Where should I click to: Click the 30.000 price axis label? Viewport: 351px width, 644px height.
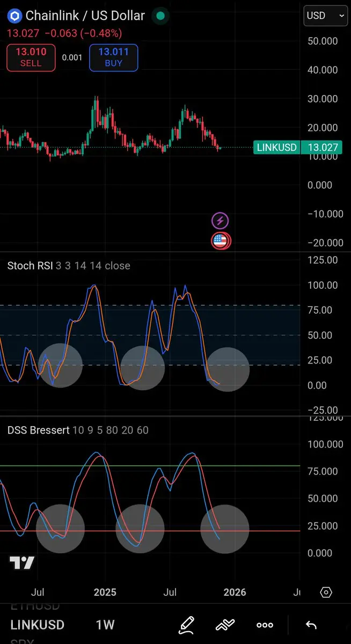[323, 99]
